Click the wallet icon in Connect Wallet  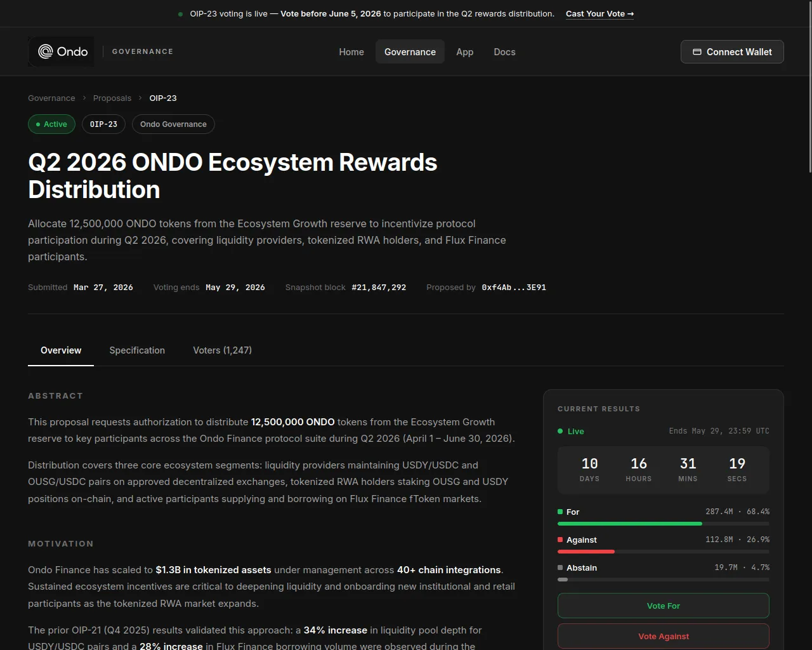pos(697,52)
